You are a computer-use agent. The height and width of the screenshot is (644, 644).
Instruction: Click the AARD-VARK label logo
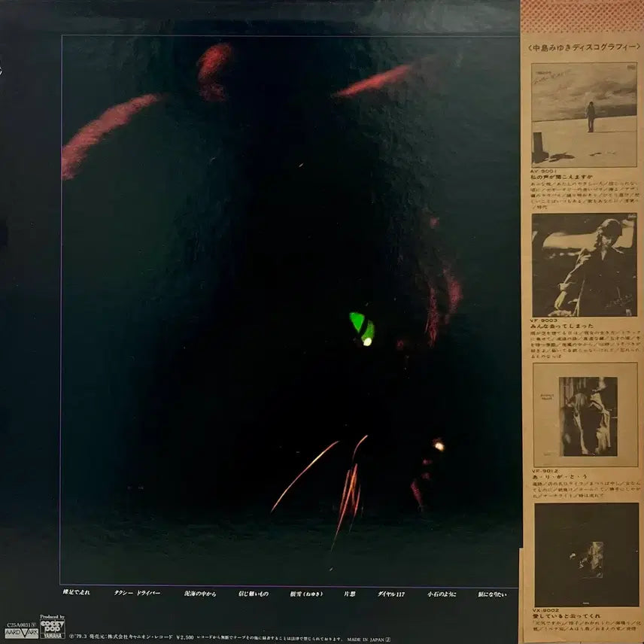pos(22,633)
